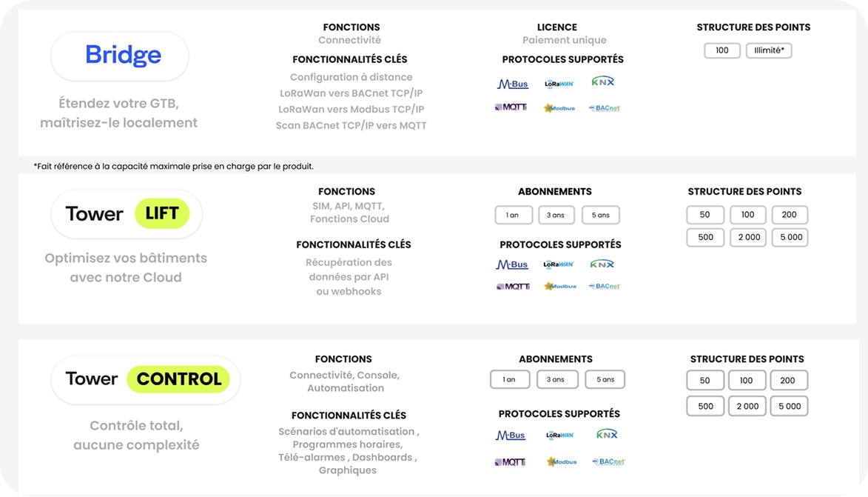Click the KNX logo in Tower CONTROL protocols
The width and height of the screenshot is (868, 497).
pos(607,434)
